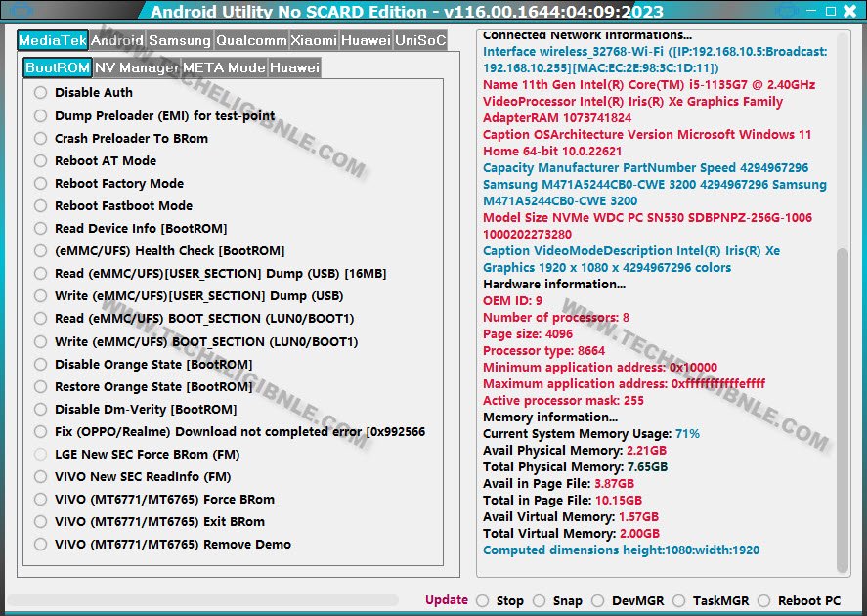Viewport: 867px width, 616px height.
Task: Select VIVO (MT6771/MT6765) Exit BRom
Action: [x=40, y=522]
